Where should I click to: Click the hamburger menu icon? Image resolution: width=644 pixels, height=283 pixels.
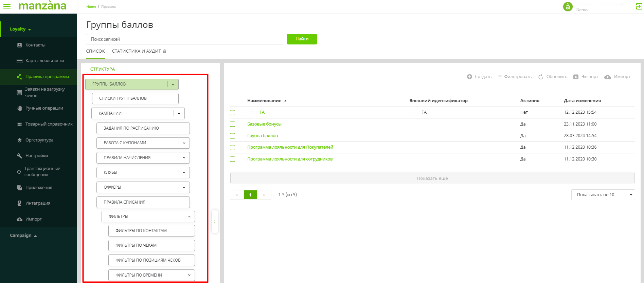point(7,6)
